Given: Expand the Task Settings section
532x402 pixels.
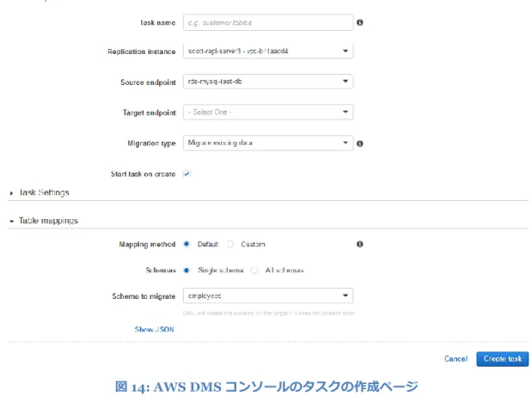Looking at the screenshot, I should click(x=11, y=193).
